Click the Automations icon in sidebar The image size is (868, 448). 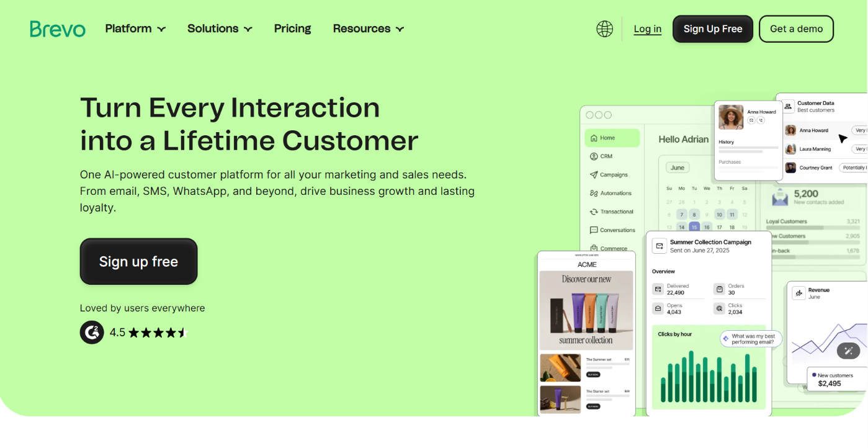click(594, 194)
